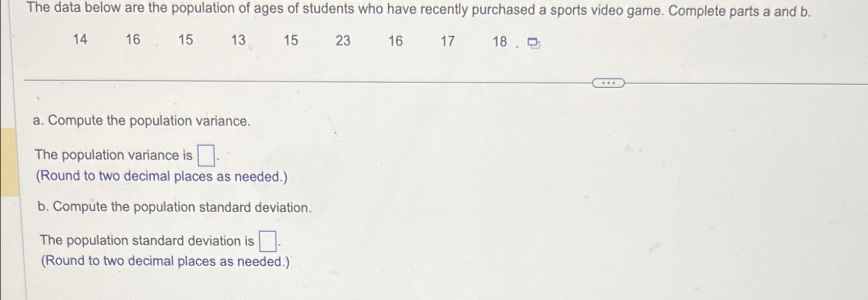Select the first age value 14
Image resolution: width=868 pixels, height=300 pixels.
coord(81,40)
